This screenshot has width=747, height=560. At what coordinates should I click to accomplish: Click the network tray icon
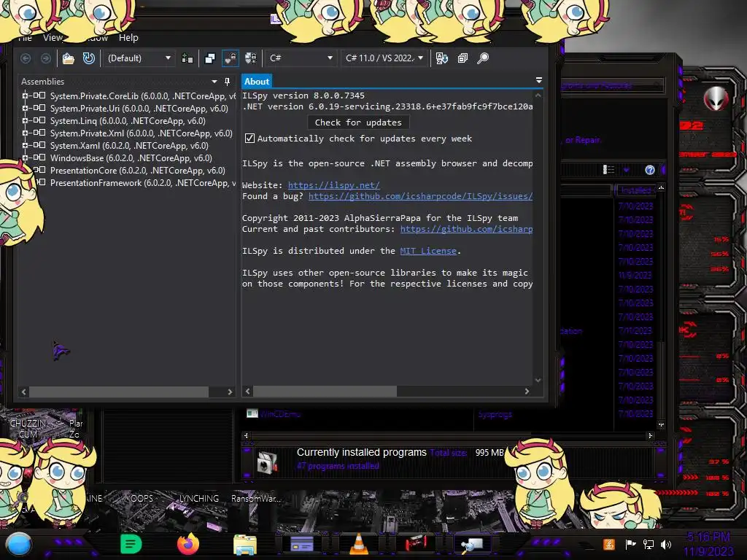pyautogui.click(x=649, y=544)
